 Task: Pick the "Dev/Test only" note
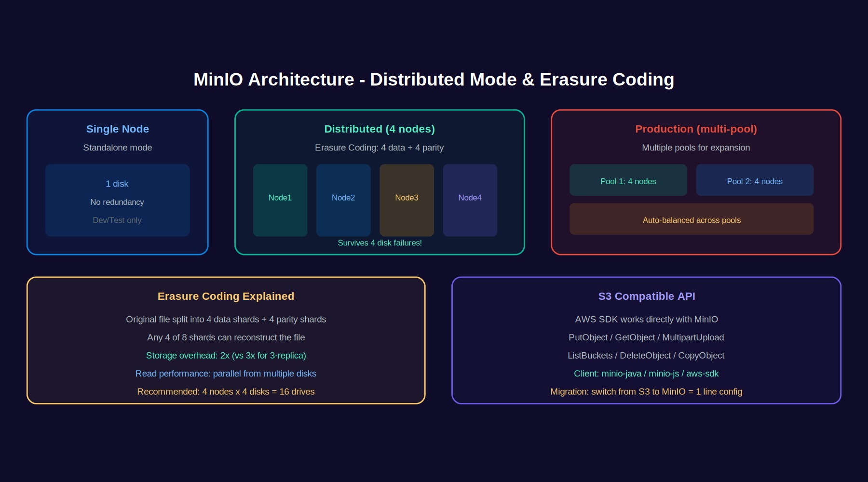(x=117, y=220)
